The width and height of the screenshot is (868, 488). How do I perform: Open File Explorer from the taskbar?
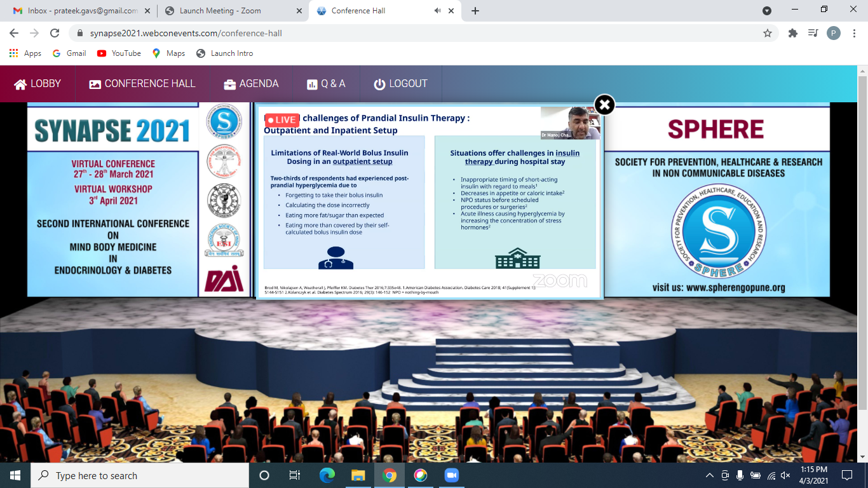pyautogui.click(x=358, y=475)
